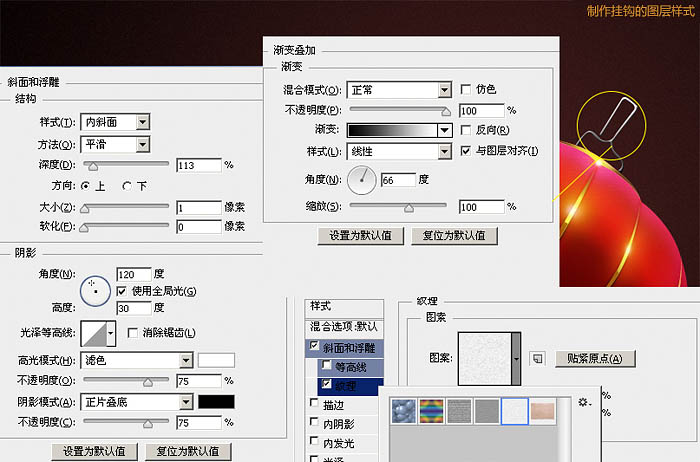Click the gradient opacity field showing 100
The width and height of the screenshot is (700, 462).
pyautogui.click(x=482, y=111)
